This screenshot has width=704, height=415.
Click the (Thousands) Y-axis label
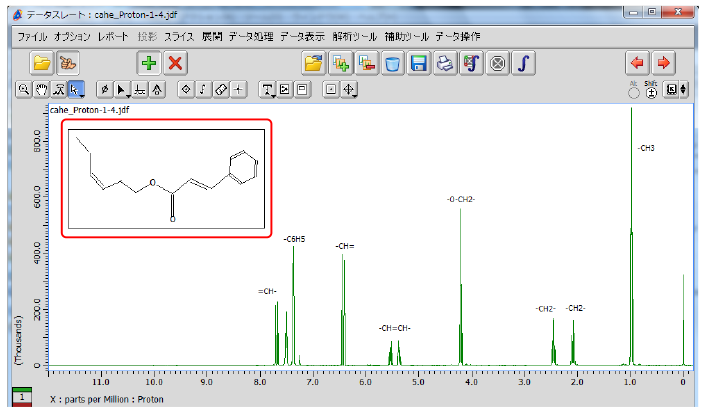click(18, 340)
